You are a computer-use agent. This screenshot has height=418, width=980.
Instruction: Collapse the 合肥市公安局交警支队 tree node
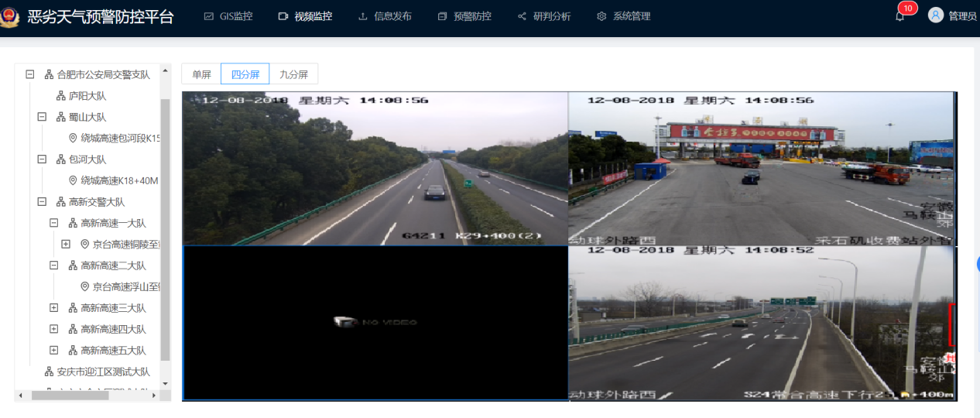30,74
